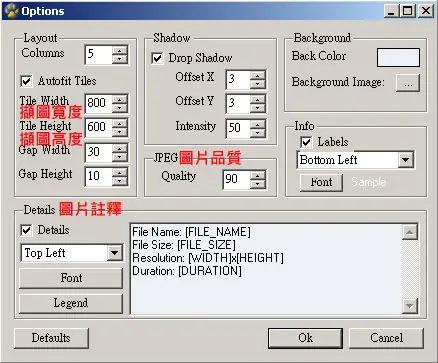Increase the Columns value with up arrow
Viewport: 438px width, 363px height.
(120, 51)
